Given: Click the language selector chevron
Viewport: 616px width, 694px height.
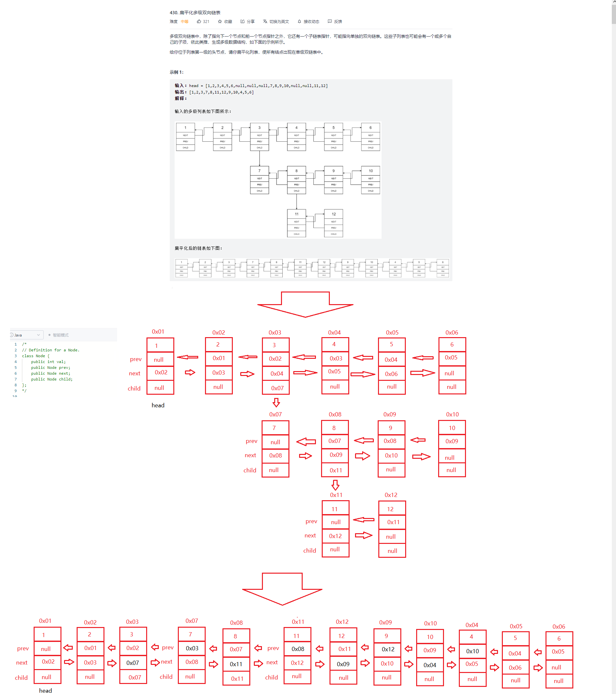Looking at the screenshot, I should coord(38,335).
